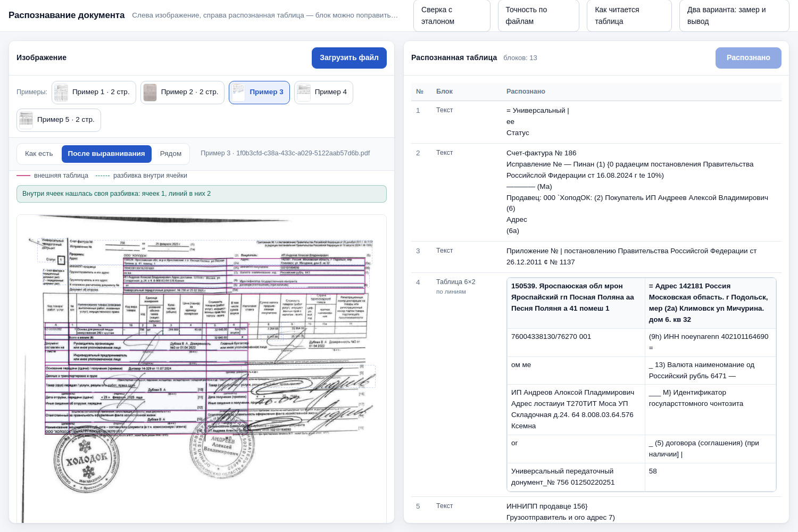Choose the Пример 3 example
The height and width of the screenshot is (532, 798).
(x=260, y=93)
